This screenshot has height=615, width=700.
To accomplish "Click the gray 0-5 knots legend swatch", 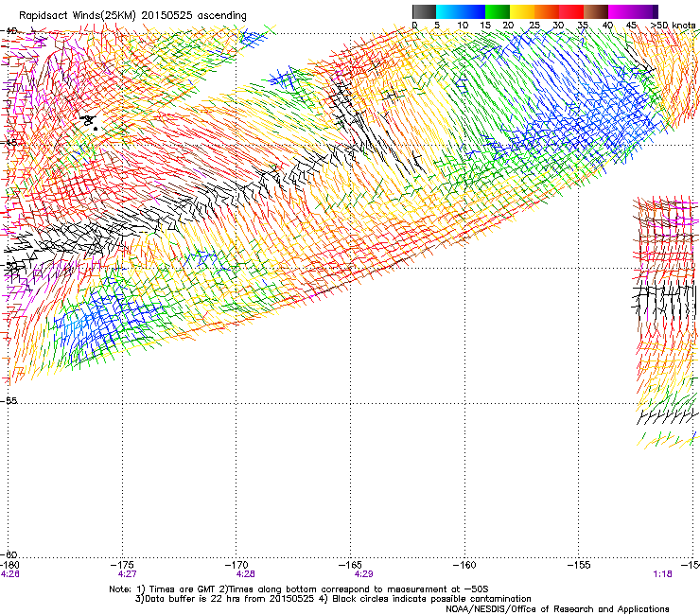I will coord(424,11).
